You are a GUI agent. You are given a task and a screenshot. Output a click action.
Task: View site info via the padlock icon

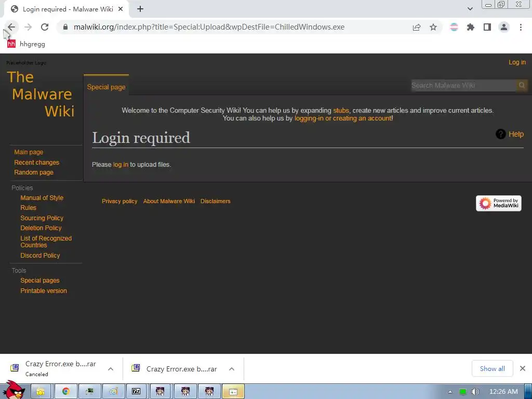tap(65, 27)
